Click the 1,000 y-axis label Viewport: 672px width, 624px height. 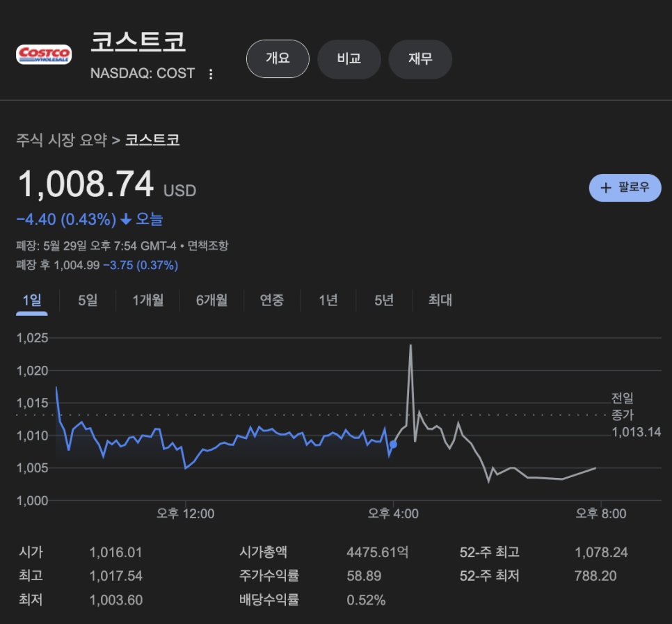[x=32, y=501]
